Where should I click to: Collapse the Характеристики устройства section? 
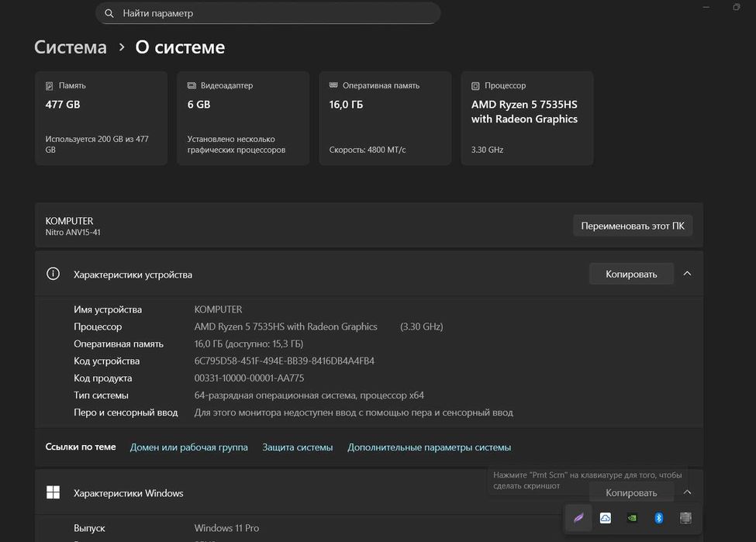click(x=687, y=274)
